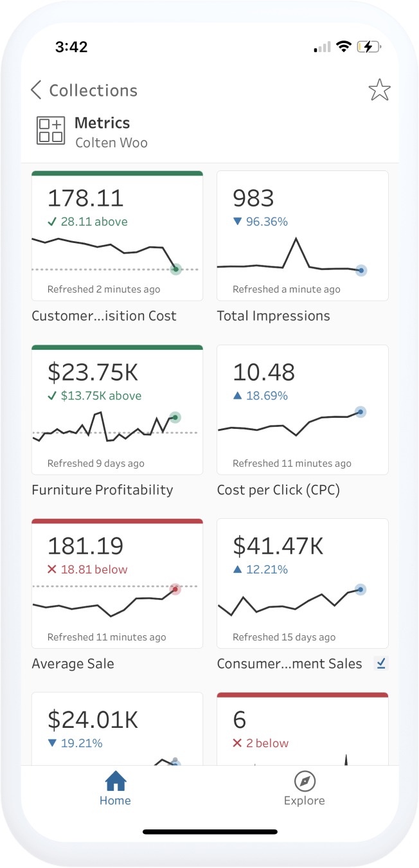Click the Refreshed 9 days ago text
The width and height of the screenshot is (419, 868).
tap(96, 464)
